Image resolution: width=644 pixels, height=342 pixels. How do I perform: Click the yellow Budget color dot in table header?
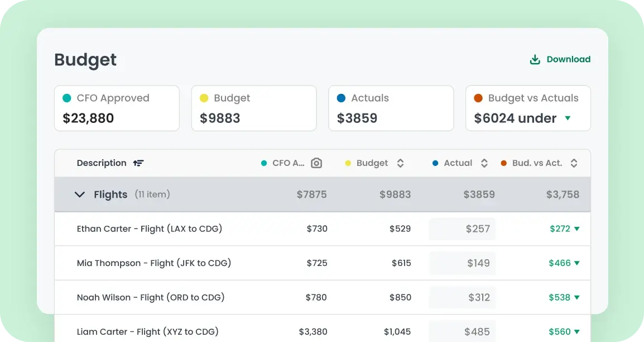[349, 163]
